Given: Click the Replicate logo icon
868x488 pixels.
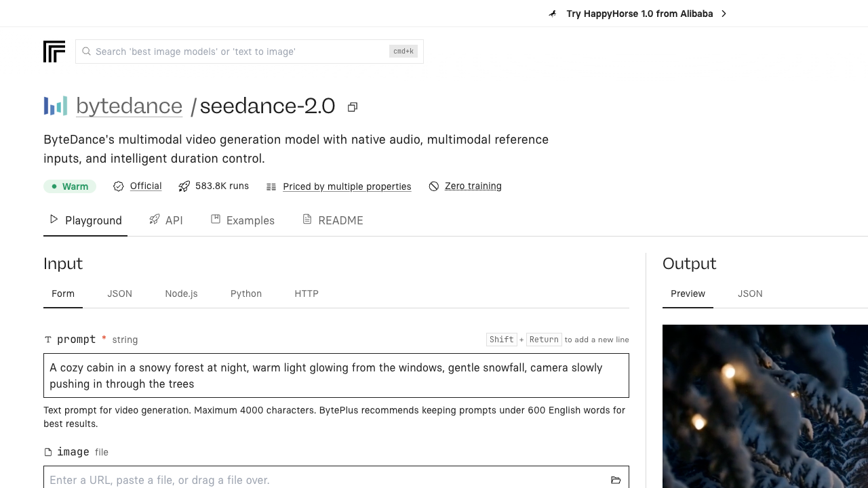Looking at the screenshot, I should point(54,52).
